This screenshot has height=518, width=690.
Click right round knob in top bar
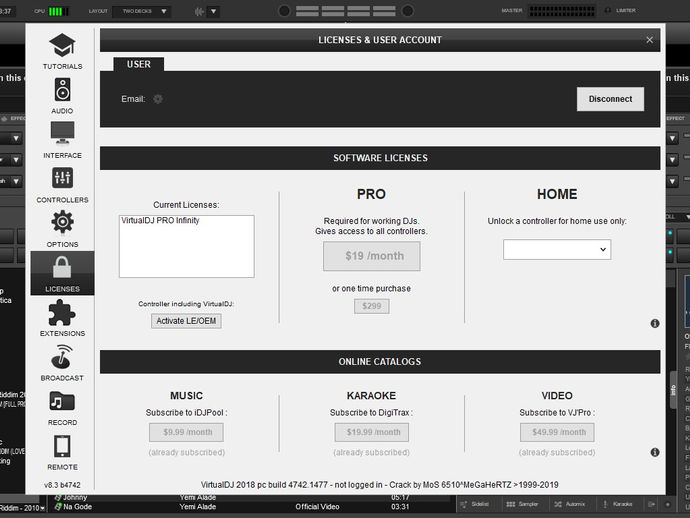407,11
